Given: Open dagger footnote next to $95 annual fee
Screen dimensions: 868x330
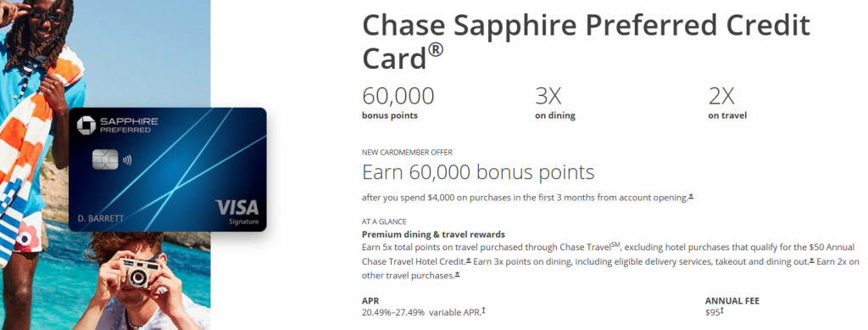Looking at the screenshot, I should click(x=722, y=311).
